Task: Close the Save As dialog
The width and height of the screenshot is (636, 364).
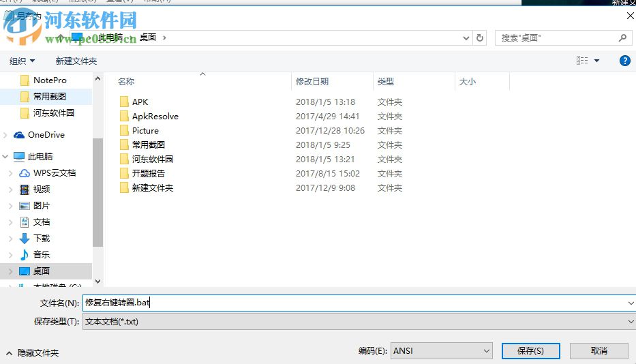Action: [x=630, y=16]
